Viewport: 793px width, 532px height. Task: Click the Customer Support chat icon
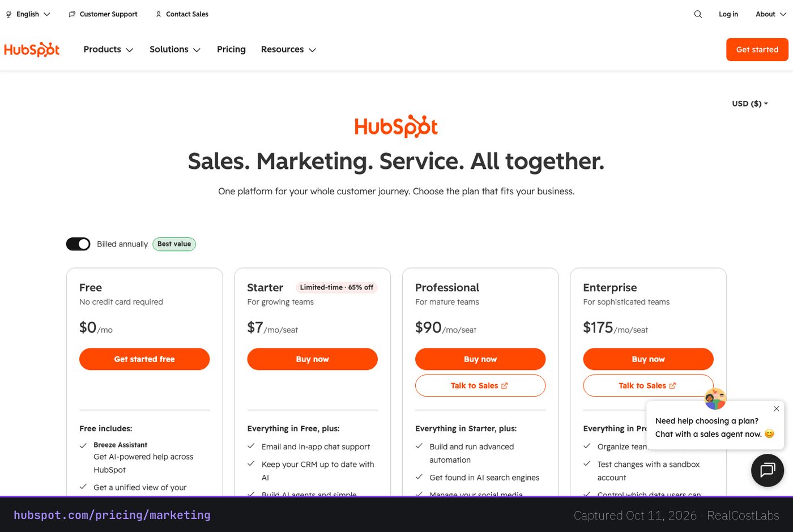(x=72, y=14)
